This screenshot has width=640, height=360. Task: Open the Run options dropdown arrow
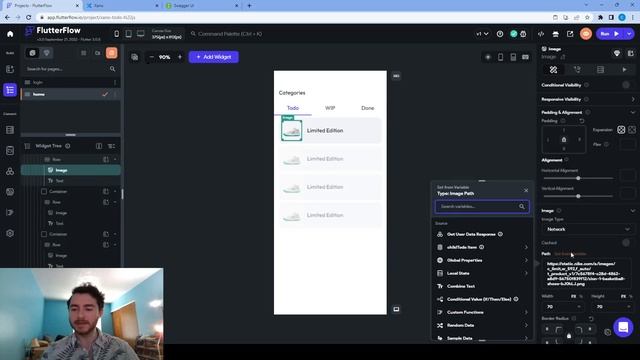(x=629, y=34)
